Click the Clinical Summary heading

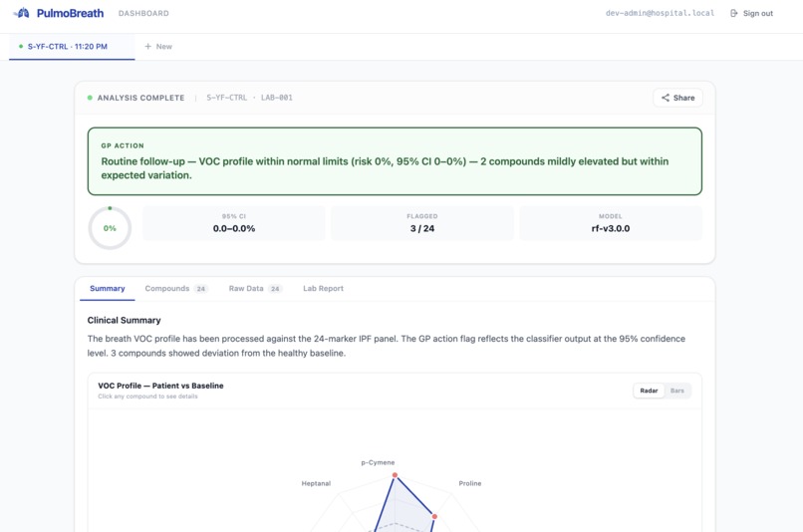(x=124, y=320)
